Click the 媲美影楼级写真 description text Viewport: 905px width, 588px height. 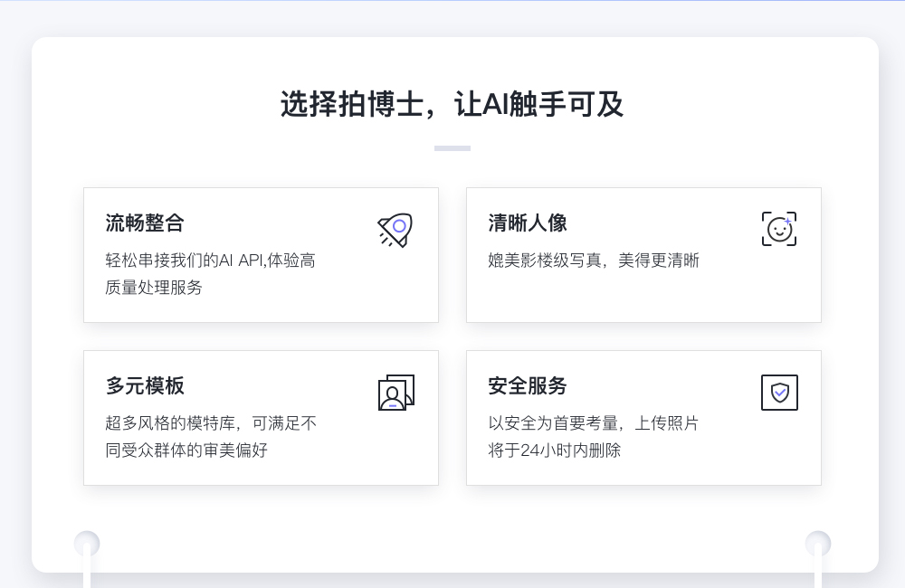coord(594,261)
